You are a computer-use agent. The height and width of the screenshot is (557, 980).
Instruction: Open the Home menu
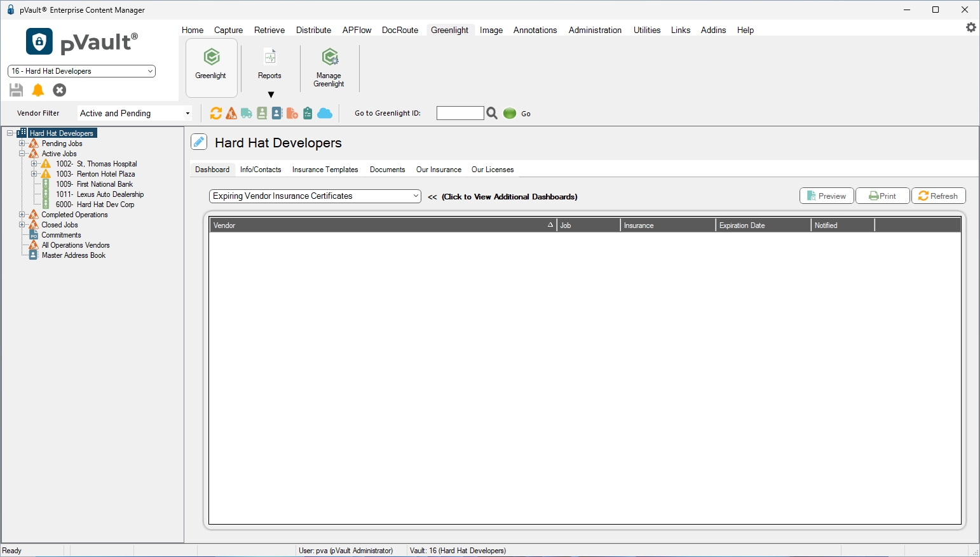pyautogui.click(x=193, y=30)
